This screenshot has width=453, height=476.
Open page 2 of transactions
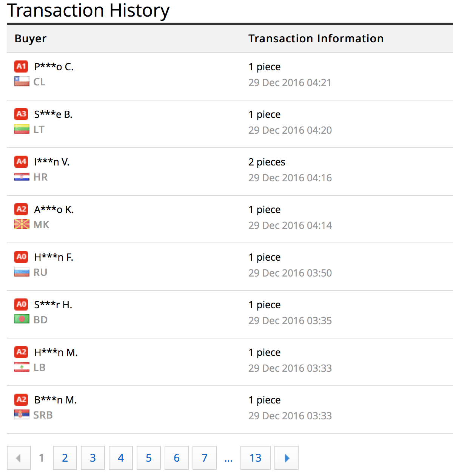65,458
